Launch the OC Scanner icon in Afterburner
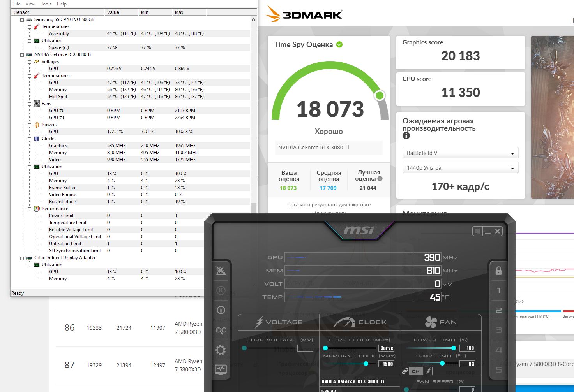This screenshot has width=574, height=392. click(x=221, y=330)
